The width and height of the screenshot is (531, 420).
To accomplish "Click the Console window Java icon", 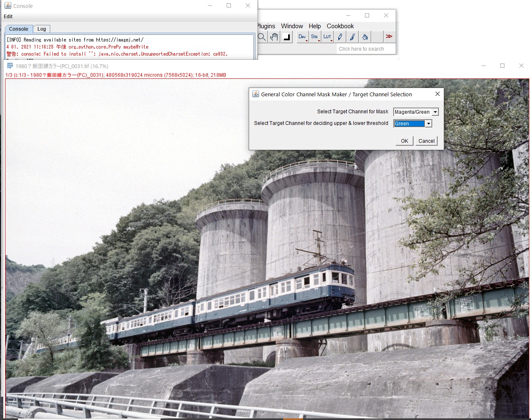I will pos(8,6).
